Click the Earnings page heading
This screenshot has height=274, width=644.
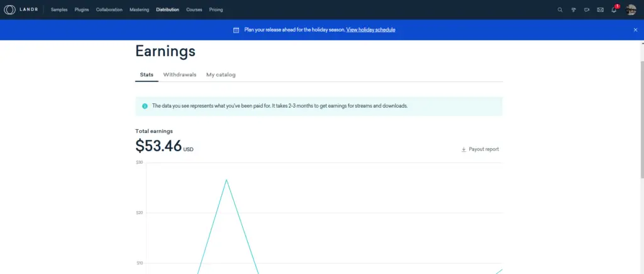point(165,52)
